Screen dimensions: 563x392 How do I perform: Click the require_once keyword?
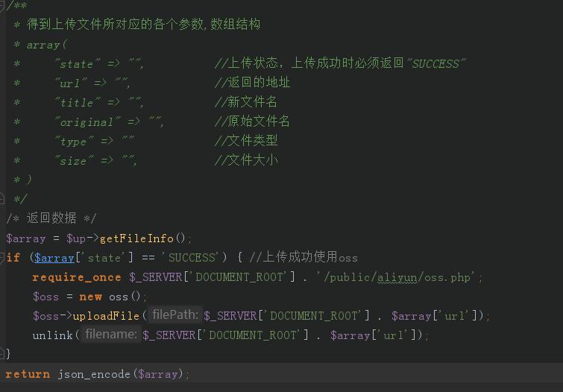tap(77, 277)
